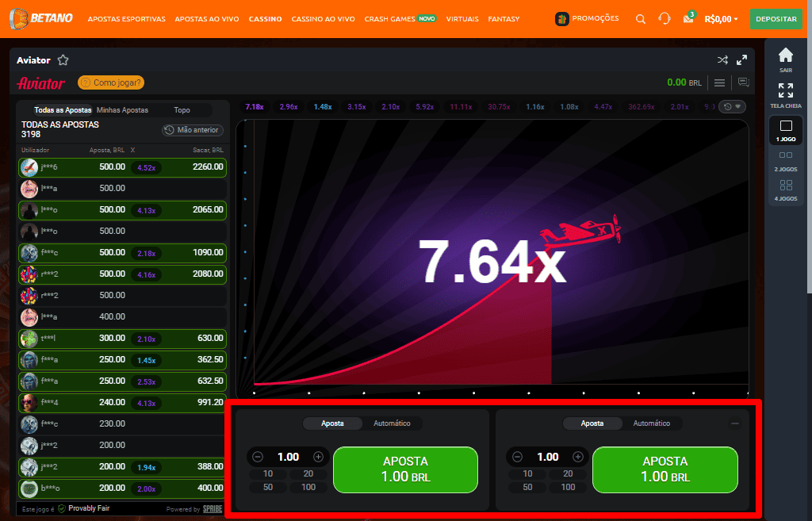The image size is (812, 521).
Task: Click the 30.75x history multiplier
Action: click(x=499, y=107)
